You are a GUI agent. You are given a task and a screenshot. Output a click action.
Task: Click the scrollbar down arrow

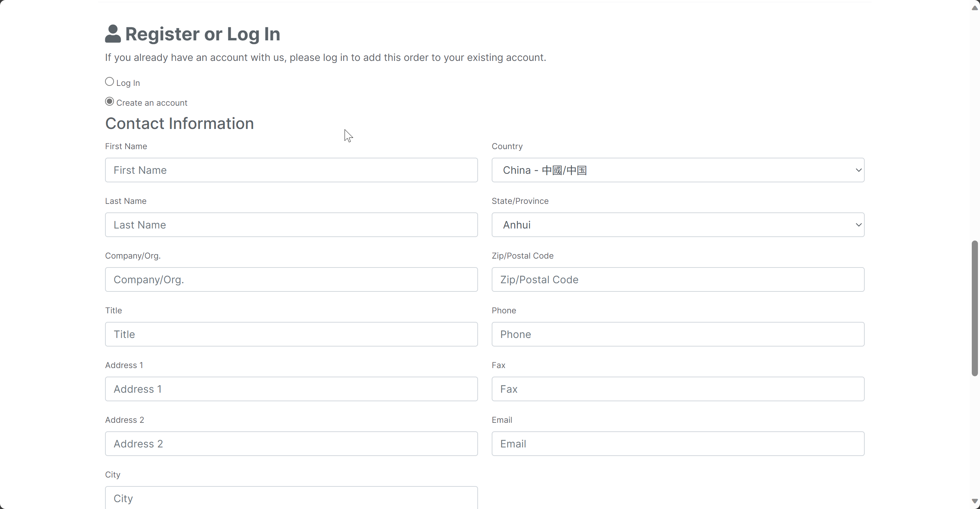[975, 501]
